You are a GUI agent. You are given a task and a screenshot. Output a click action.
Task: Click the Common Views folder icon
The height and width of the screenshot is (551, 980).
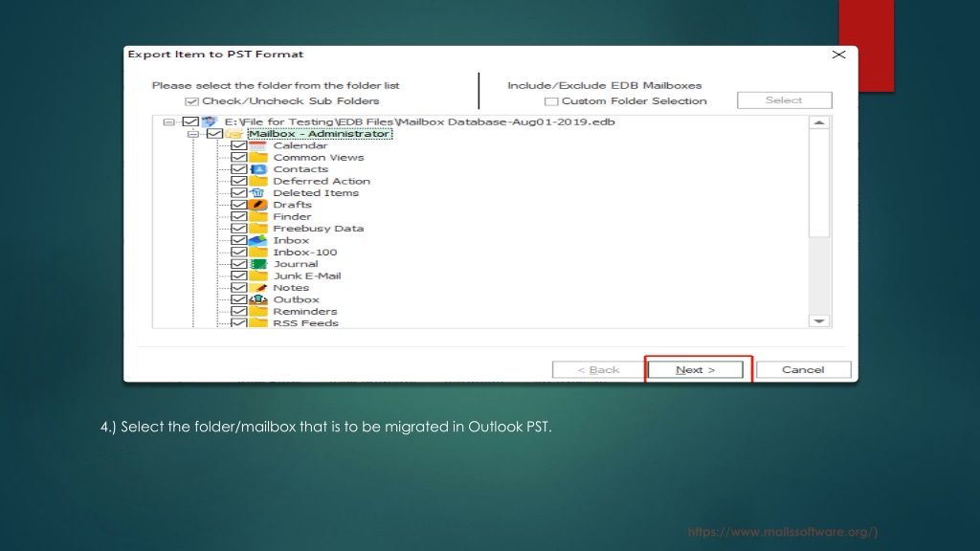pos(257,158)
